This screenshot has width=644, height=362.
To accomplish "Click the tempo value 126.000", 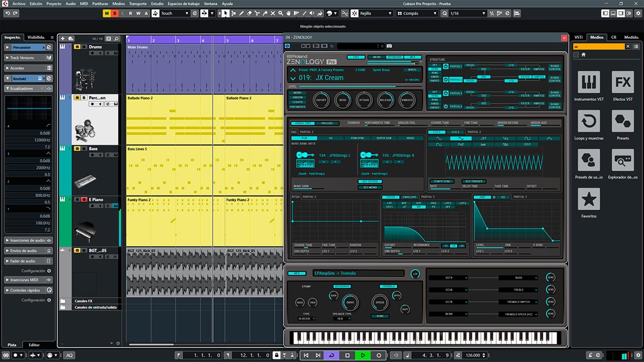I will pos(473,355).
